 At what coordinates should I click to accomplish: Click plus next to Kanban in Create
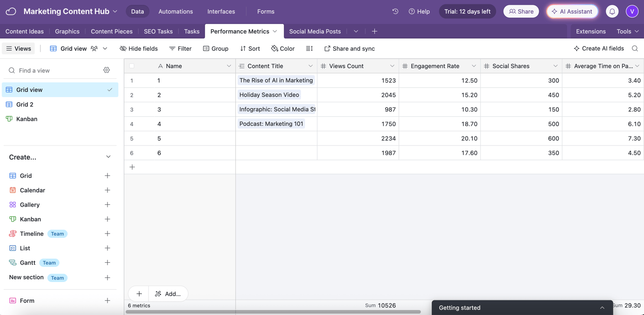(x=107, y=219)
